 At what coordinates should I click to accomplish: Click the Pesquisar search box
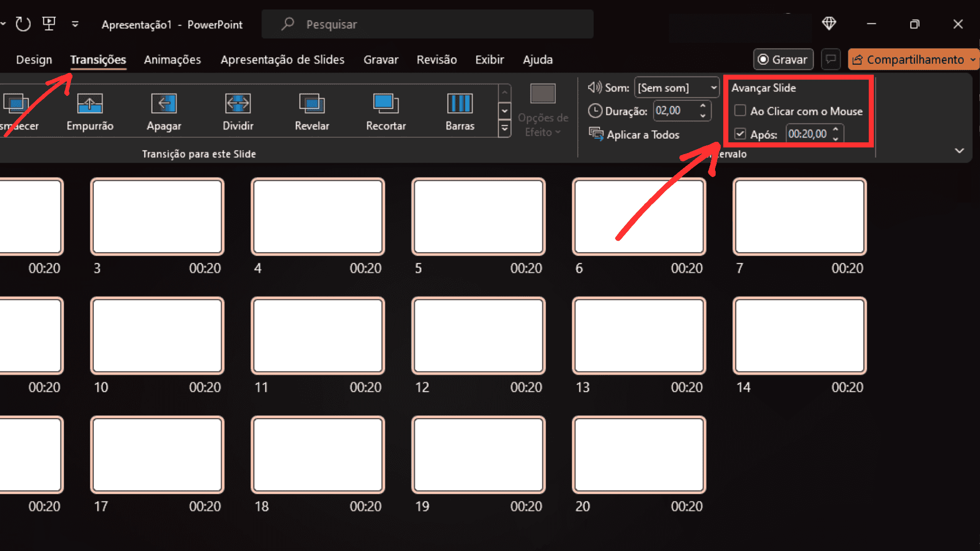click(428, 24)
